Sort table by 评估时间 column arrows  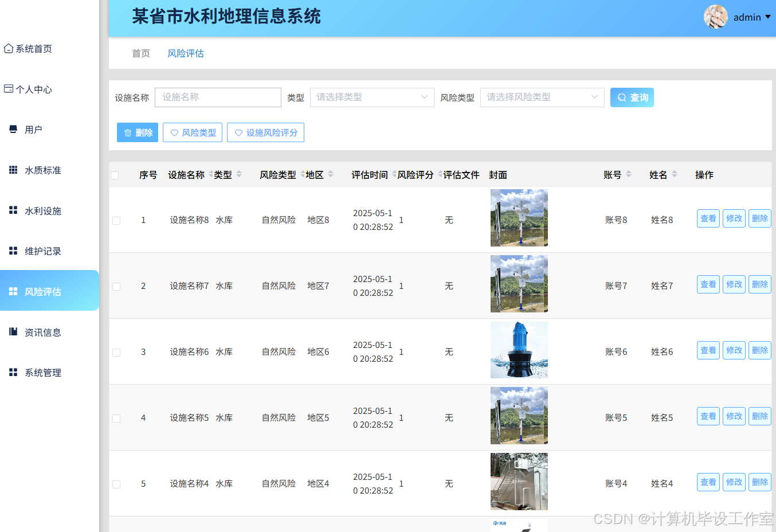tap(394, 174)
